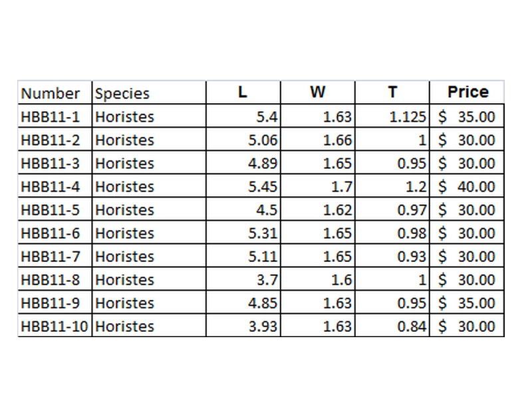Select the Number header cell
Viewport: 532px width, 399px height.
[55, 92]
